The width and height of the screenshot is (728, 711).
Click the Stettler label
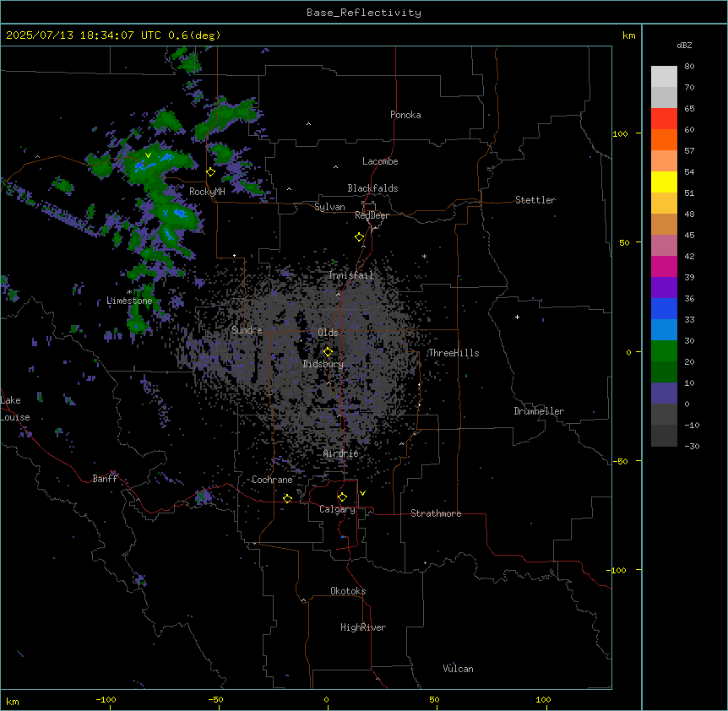pyautogui.click(x=535, y=200)
